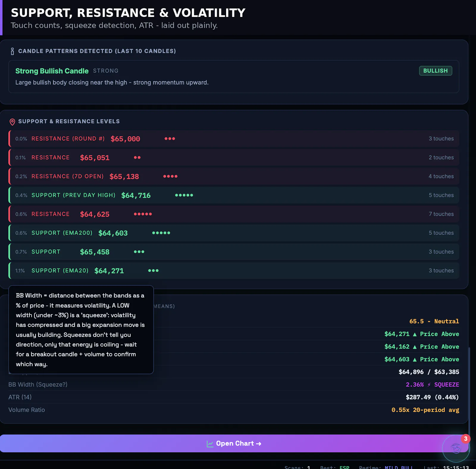Image resolution: width=476 pixels, height=469 pixels.
Task: Click the two red dots for $65,051
Action: (x=137, y=158)
